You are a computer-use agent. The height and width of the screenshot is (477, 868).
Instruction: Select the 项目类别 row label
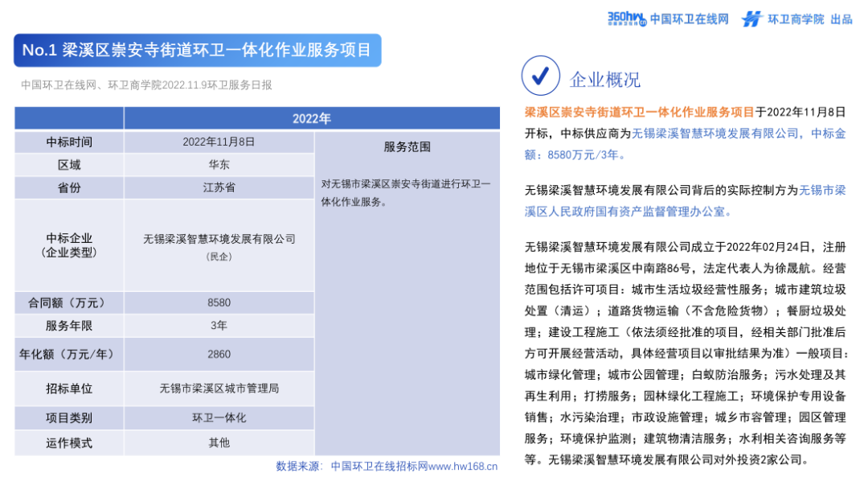pyautogui.click(x=69, y=417)
